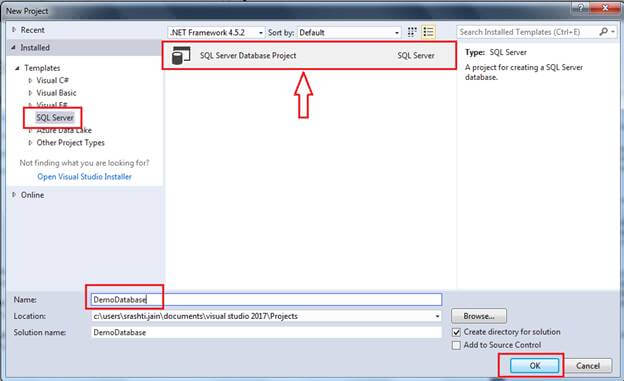This screenshot has height=381, width=624.
Task: Click the Cancel button
Action: [588, 365]
